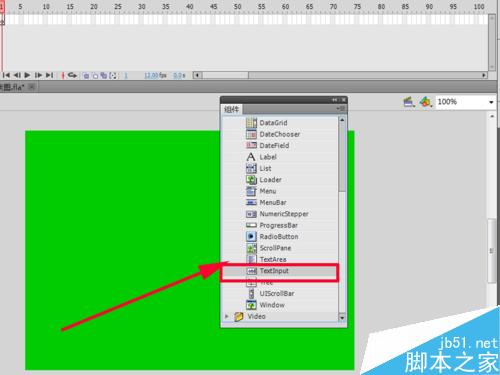Click the TextInput component icon

pyautogui.click(x=252, y=271)
